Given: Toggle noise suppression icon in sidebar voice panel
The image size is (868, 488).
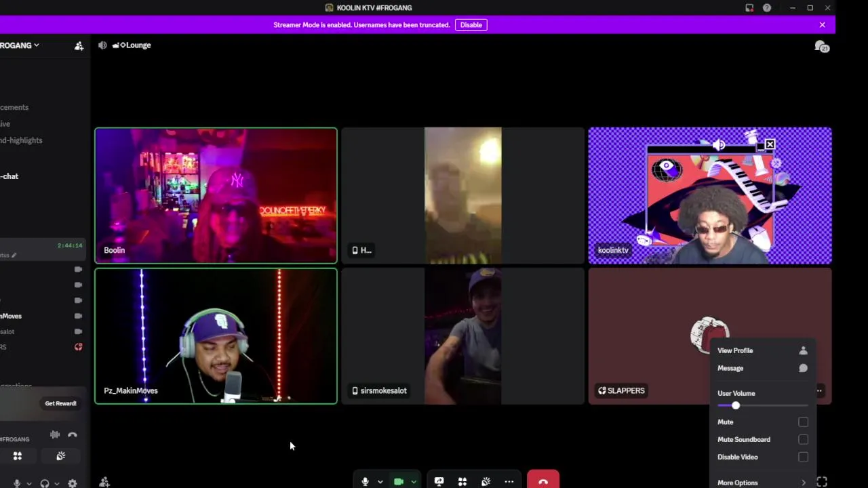Looking at the screenshot, I should click(55, 434).
